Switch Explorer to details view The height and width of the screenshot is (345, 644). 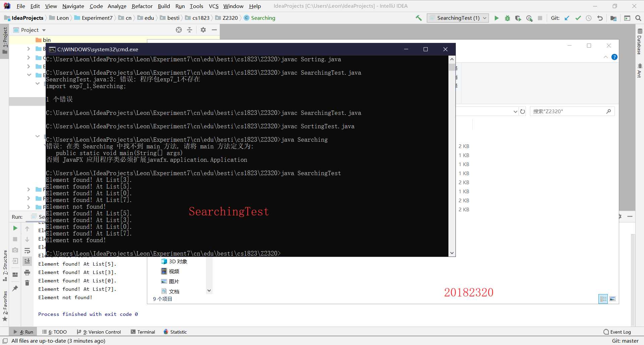click(x=603, y=299)
